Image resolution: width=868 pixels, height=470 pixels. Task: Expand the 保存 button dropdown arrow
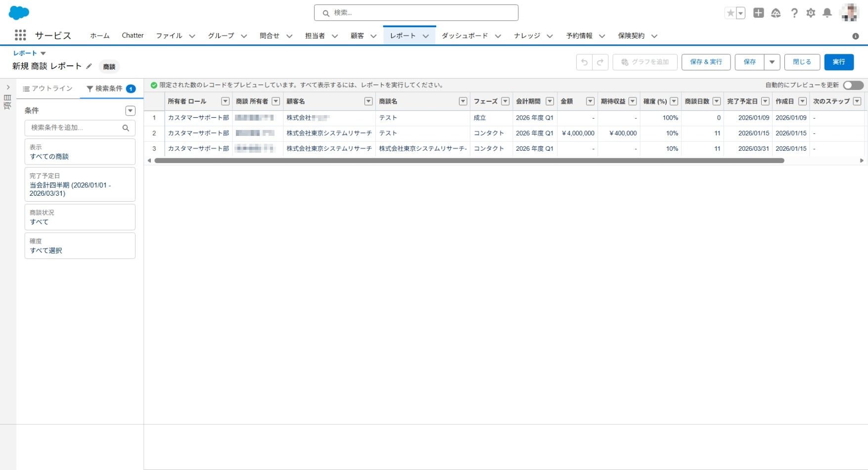point(772,62)
